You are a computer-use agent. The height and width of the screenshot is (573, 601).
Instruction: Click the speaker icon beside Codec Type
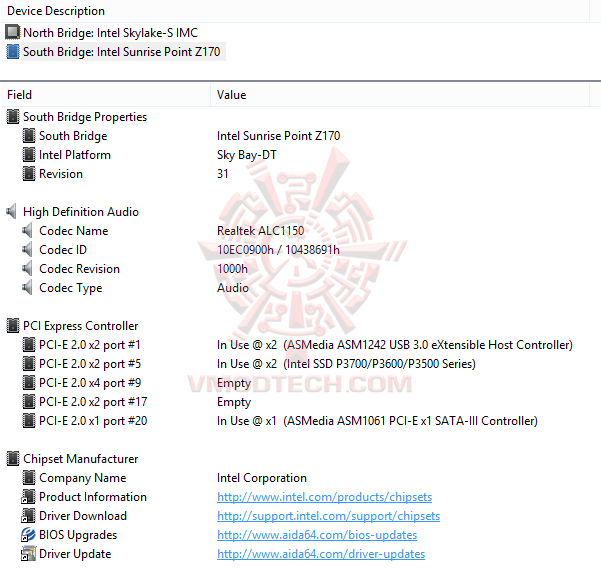tap(28, 287)
